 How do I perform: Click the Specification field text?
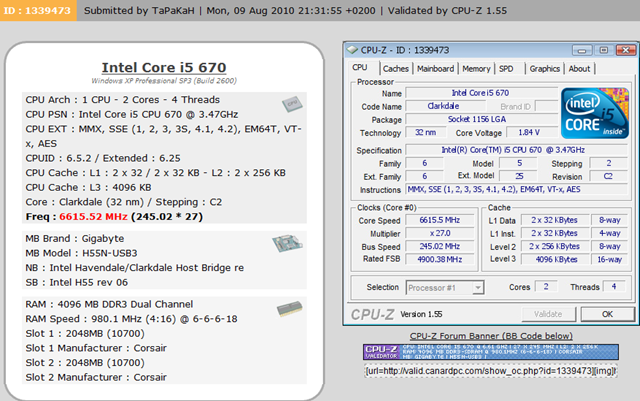pos(516,150)
